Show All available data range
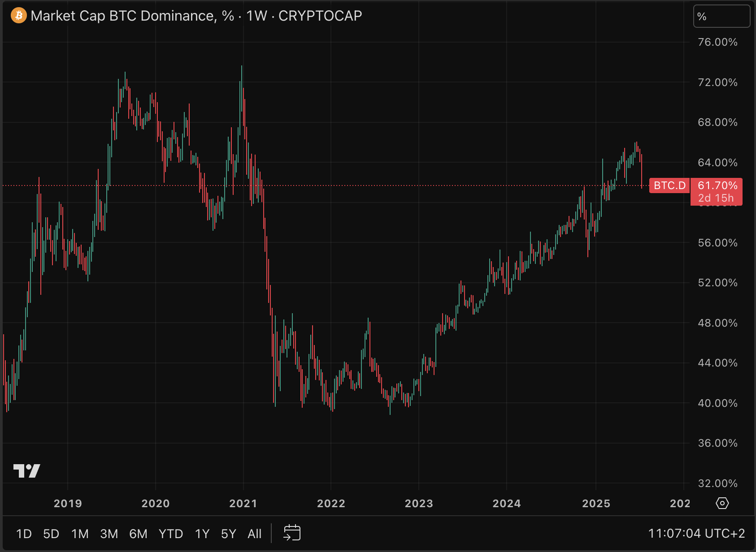Viewport: 756px width, 552px height. [254, 534]
